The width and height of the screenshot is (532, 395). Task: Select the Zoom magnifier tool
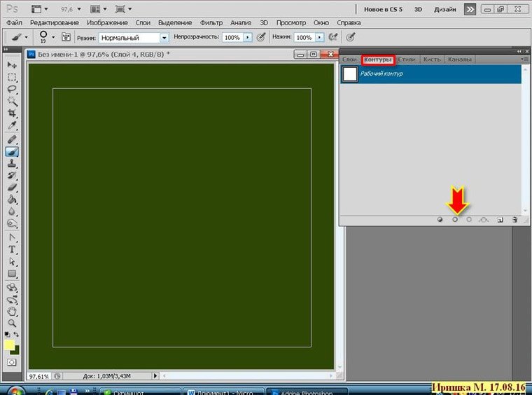pyautogui.click(x=12, y=323)
